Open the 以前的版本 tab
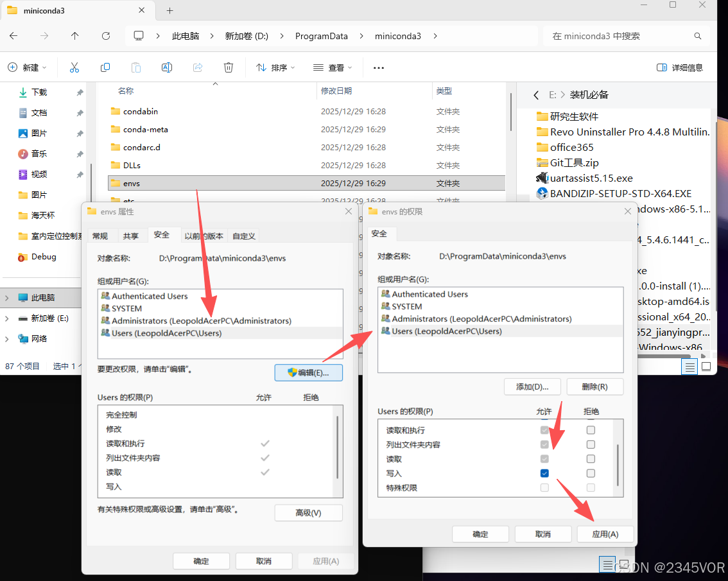This screenshot has width=728, height=581. pyautogui.click(x=204, y=236)
